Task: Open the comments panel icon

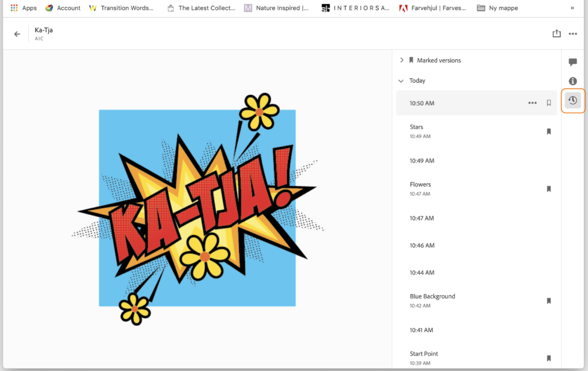Action: click(x=572, y=62)
